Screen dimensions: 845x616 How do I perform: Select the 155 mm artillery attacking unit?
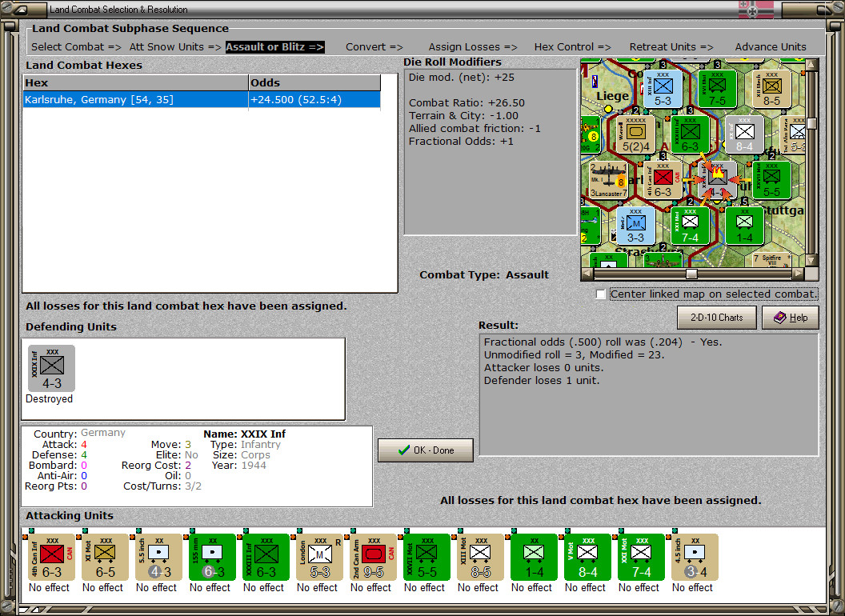(x=212, y=558)
